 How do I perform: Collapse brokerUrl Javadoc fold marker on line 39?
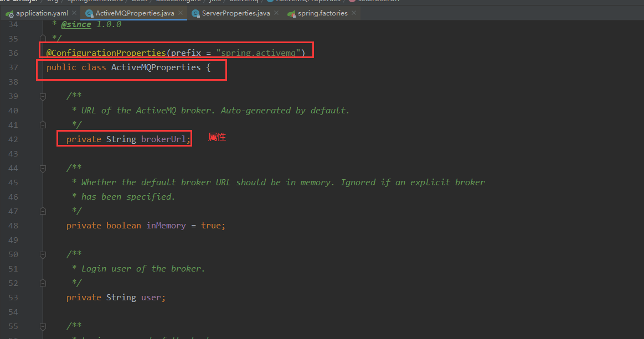(x=43, y=96)
